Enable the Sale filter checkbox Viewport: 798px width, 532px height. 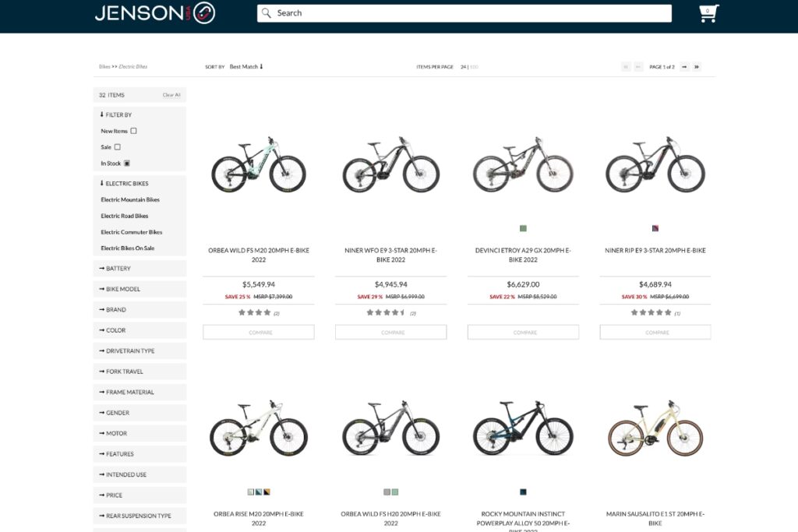click(x=118, y=147)
